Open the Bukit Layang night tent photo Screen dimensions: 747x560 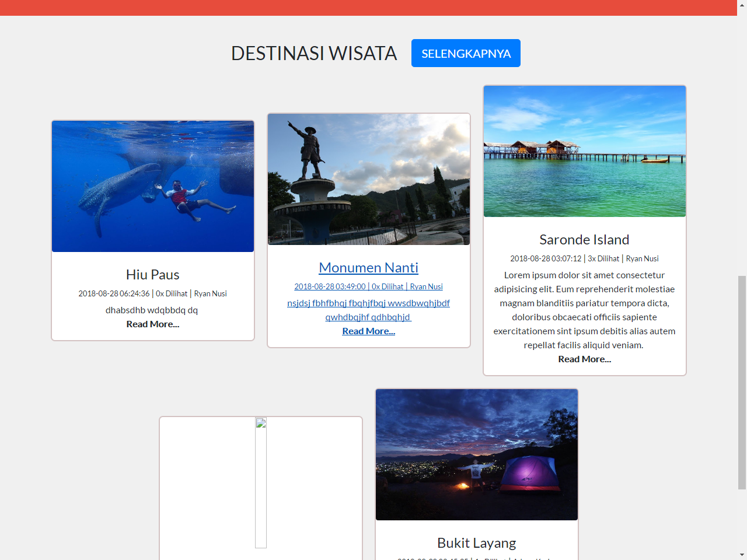click(x=477, y=455)
